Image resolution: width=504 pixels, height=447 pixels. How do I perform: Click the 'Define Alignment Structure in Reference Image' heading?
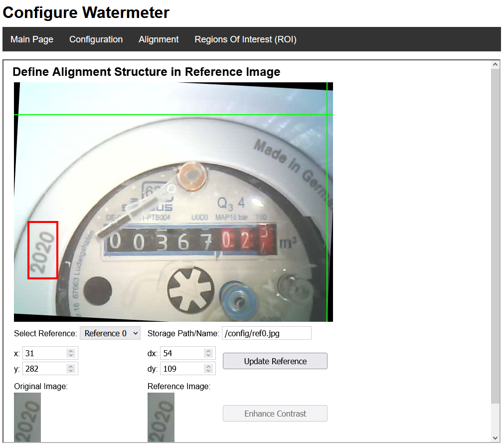[146, 72]
